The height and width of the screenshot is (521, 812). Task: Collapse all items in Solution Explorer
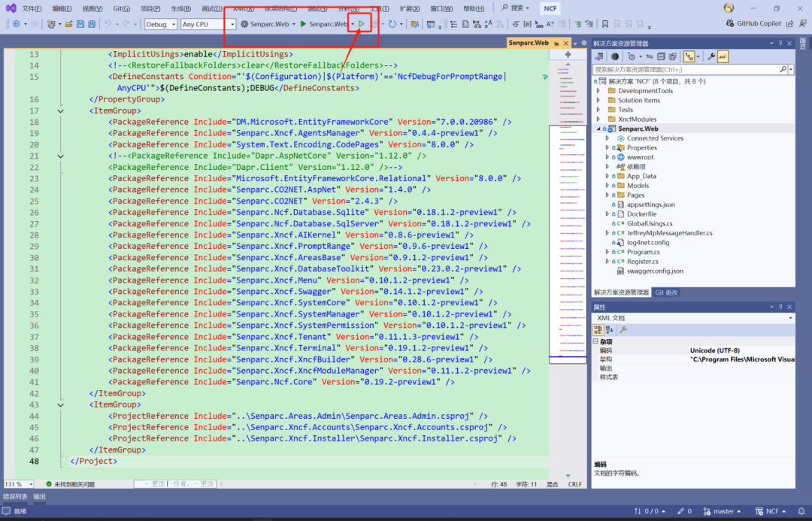coord(661,56)
